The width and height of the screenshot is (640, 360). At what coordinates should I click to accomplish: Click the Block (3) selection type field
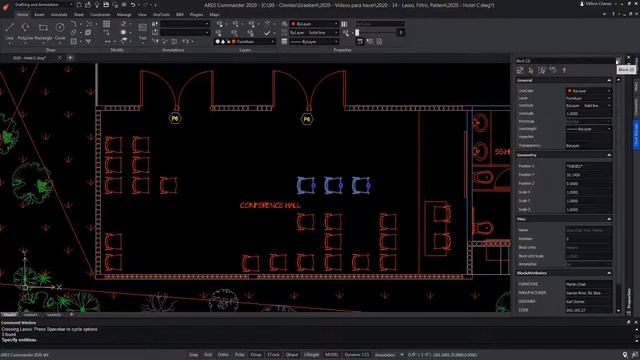(565, 61)
